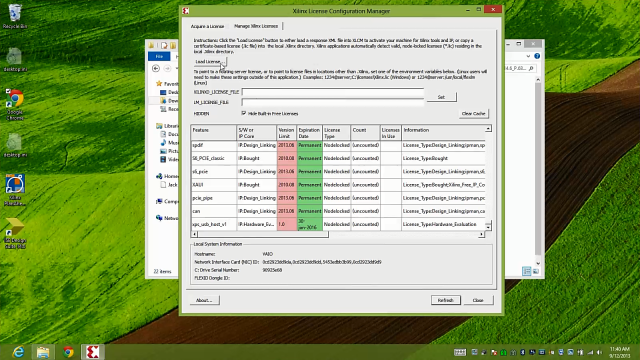
Task: Select the s6_pcie feature row
Action: tap(338, 171)
